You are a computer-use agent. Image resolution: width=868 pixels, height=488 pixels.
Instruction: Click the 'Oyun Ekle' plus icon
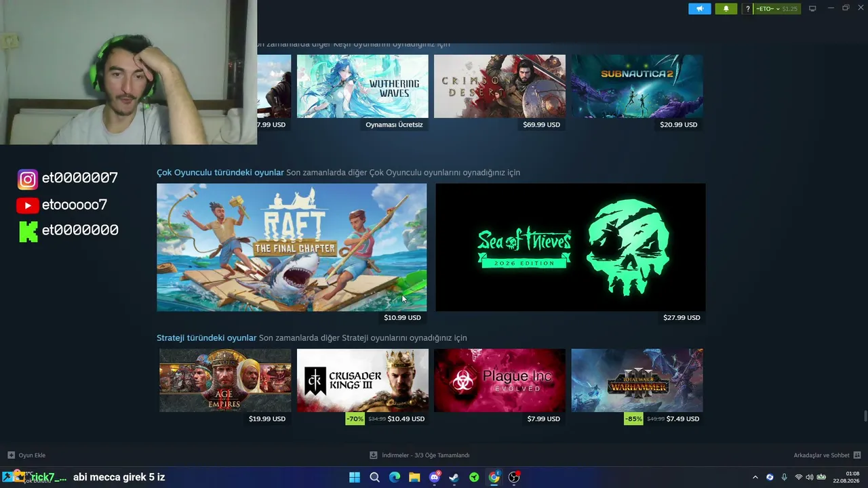11,455
